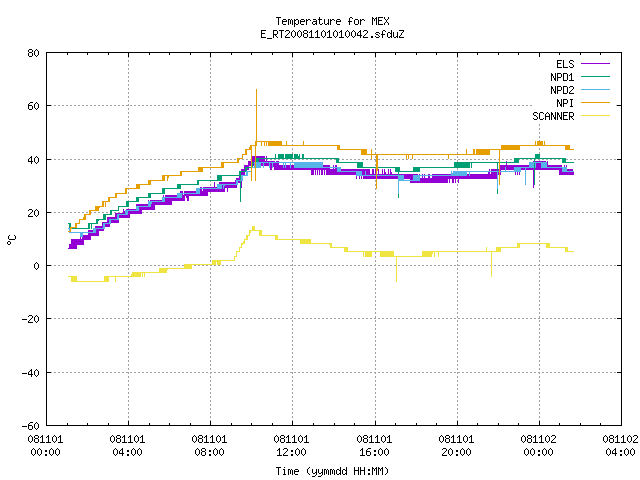Click the SCANNER legend label
The height and width of the screenshot is (480, 640).
pos(553,116)
